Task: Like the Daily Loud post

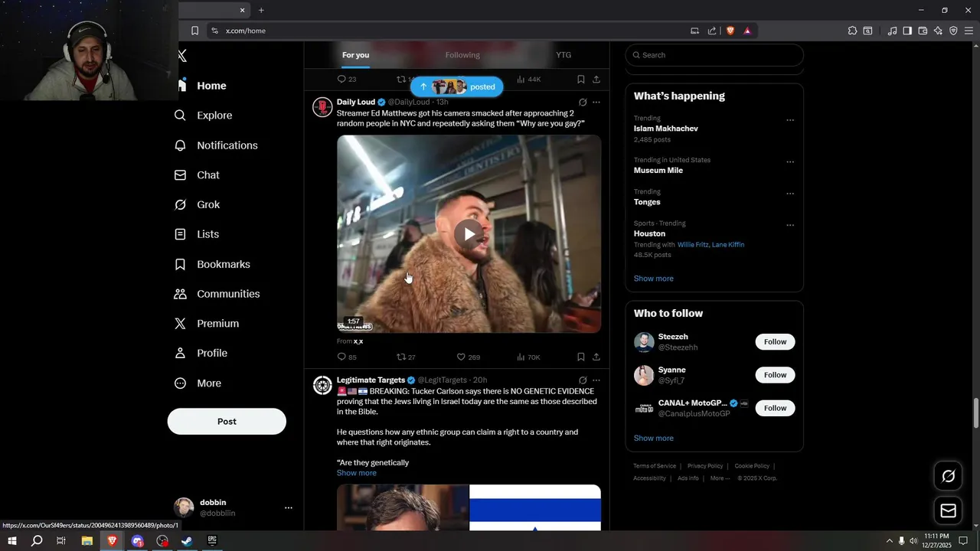Action: pyautogui.click(x=469, y=357)
